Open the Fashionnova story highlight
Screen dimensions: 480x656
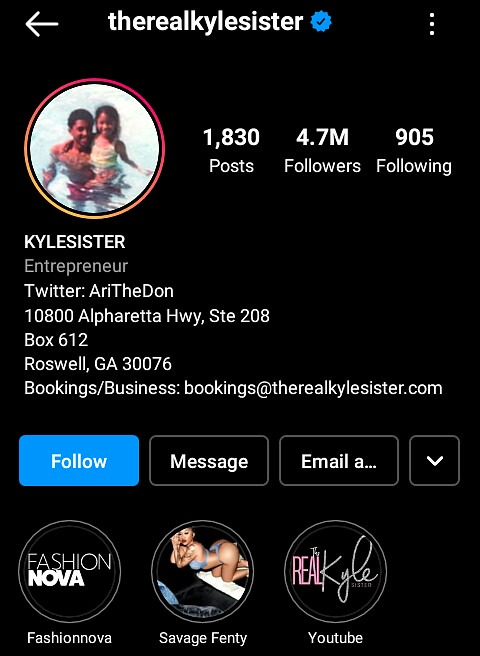point(69,571)
